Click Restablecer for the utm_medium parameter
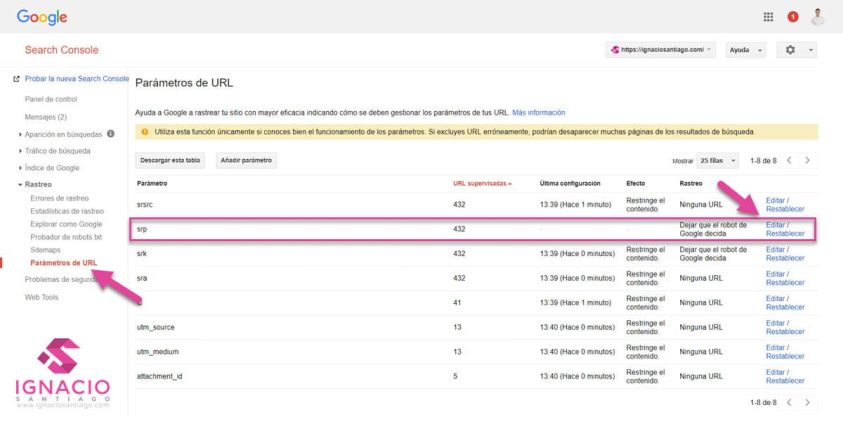This screenshot has height=422, width=843. (785, 356)
